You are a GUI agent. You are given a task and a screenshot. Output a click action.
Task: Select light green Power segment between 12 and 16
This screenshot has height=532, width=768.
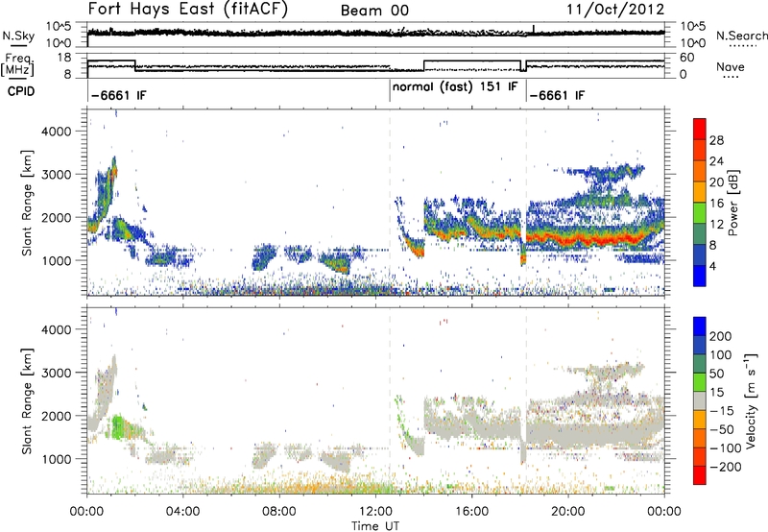[x=700, y=213]
